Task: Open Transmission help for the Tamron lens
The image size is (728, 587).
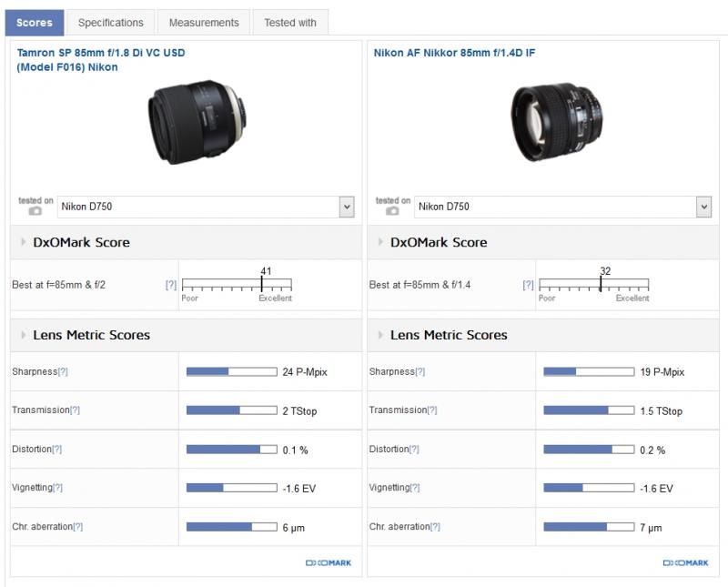Action: tap(75, 410)
